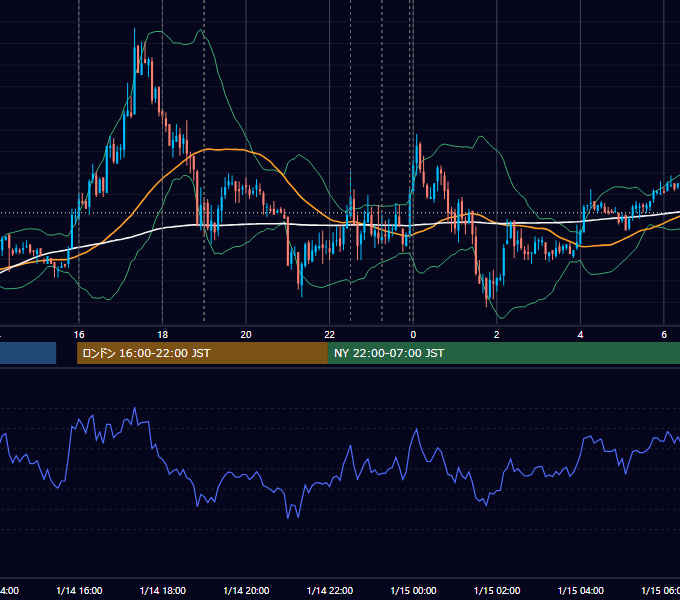The width and height of the screenshot is (680, 600).
Task: Click the ロンドン 16:00-22:00 JST session bar
Action: tap(202, 353)
